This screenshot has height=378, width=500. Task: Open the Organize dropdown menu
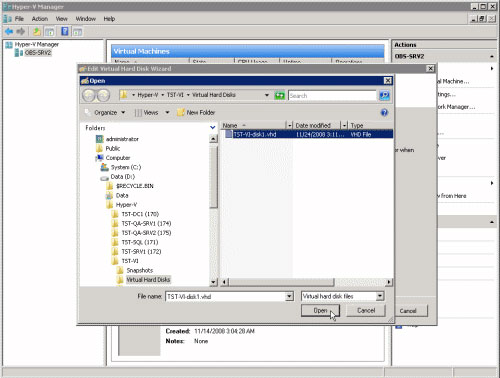105,113
